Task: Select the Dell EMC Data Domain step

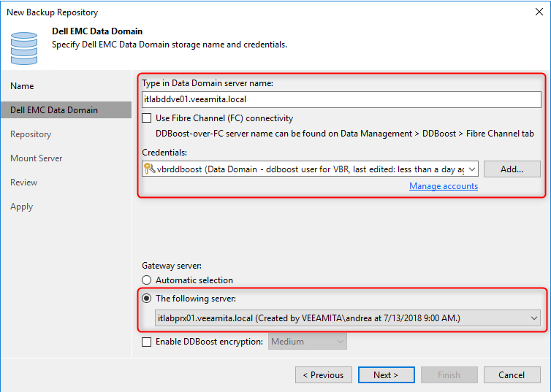Action: click(66, 109)
